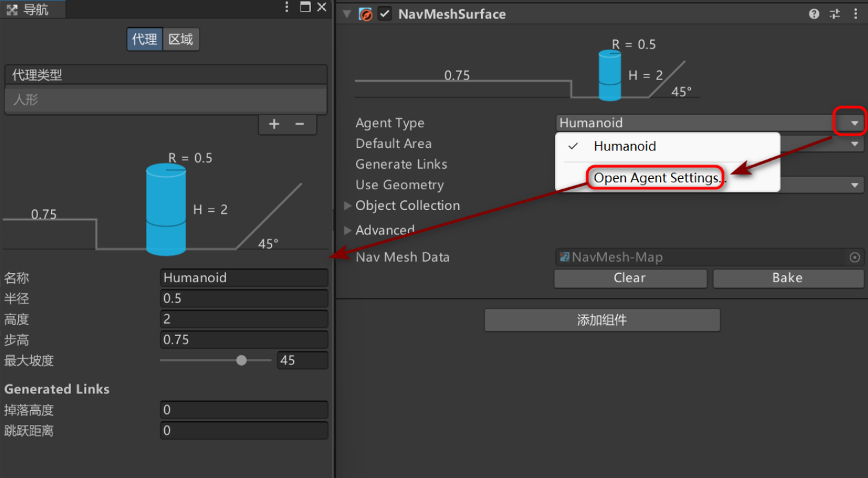Select Humanoid in the agent popup
The height and width of the screenshot is (478, 868).
(x=668, y=147)
